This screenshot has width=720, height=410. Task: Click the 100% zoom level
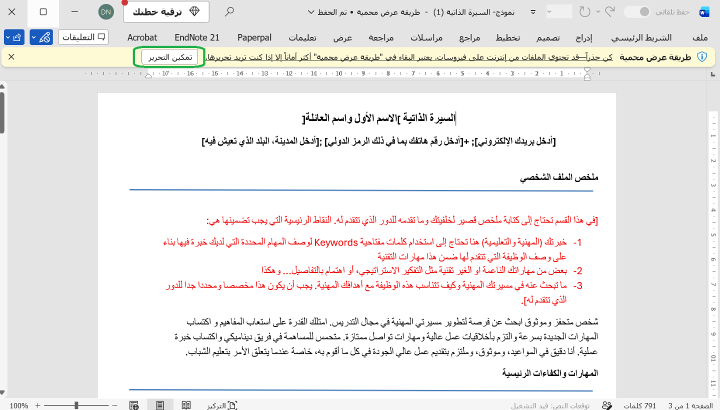[x=18, y=405]
